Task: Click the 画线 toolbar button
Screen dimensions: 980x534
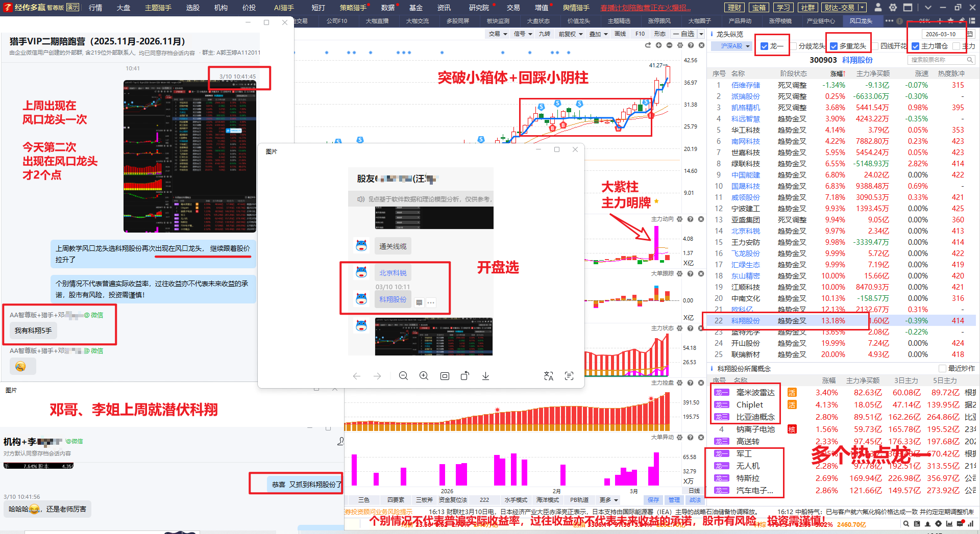Action: (x=620, y=34)
